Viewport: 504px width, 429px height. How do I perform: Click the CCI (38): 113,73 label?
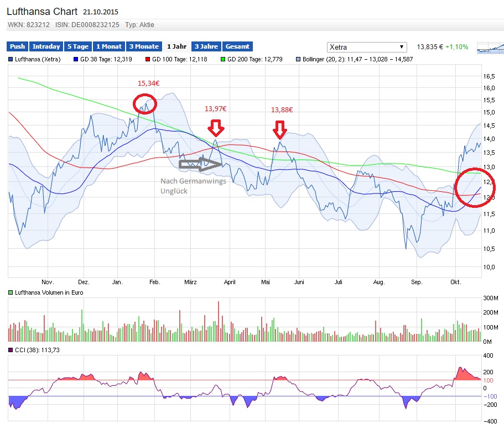pos(37,350)
